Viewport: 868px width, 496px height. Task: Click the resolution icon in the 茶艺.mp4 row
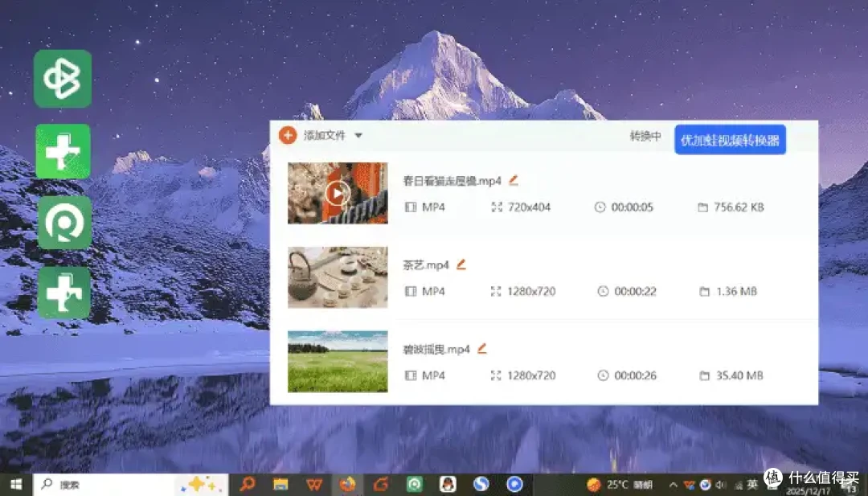[x=495, y=291]
